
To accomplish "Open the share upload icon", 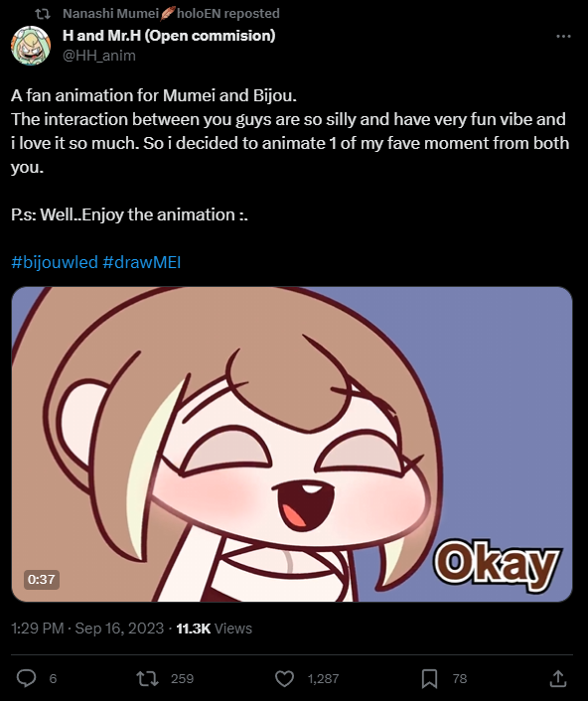I will (558, 678).
